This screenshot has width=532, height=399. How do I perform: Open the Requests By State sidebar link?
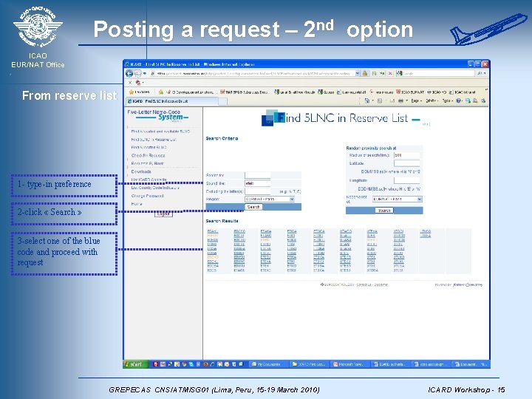pos(147,163)
